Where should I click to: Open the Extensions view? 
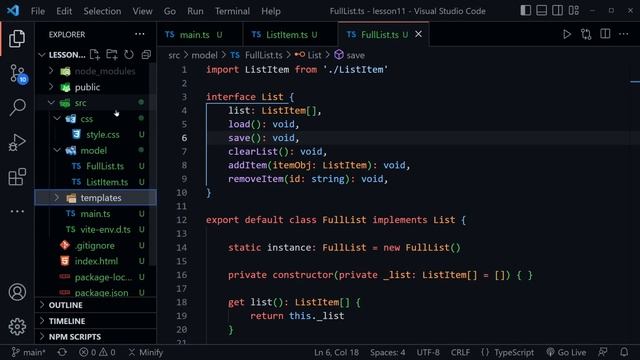(x=17, y=177)
